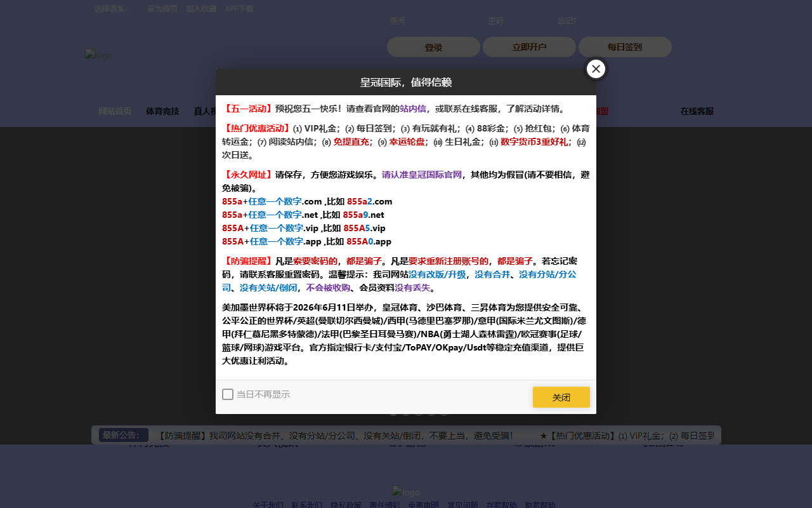Click the 请认准皇冠国际官网 link
The image size is (812, 508).
point(422,175)
